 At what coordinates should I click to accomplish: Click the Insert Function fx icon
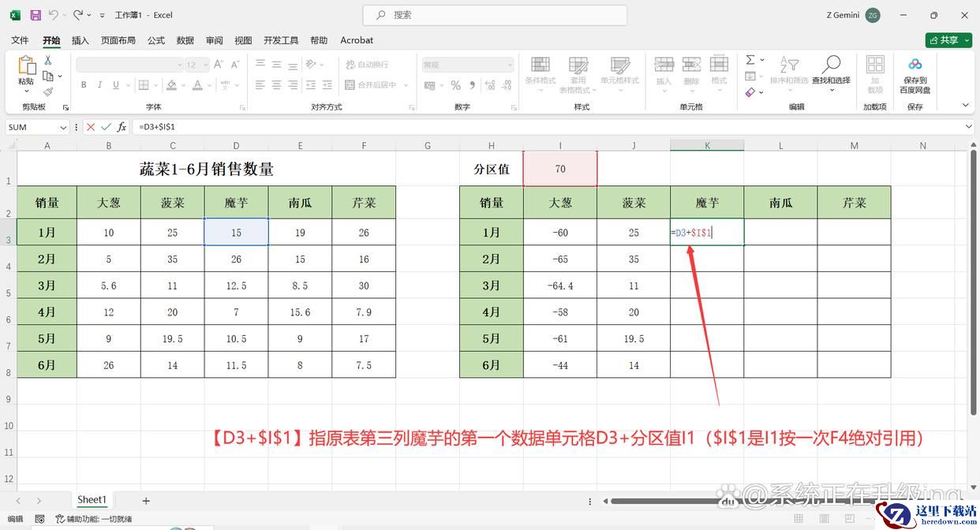pos(122,127)
